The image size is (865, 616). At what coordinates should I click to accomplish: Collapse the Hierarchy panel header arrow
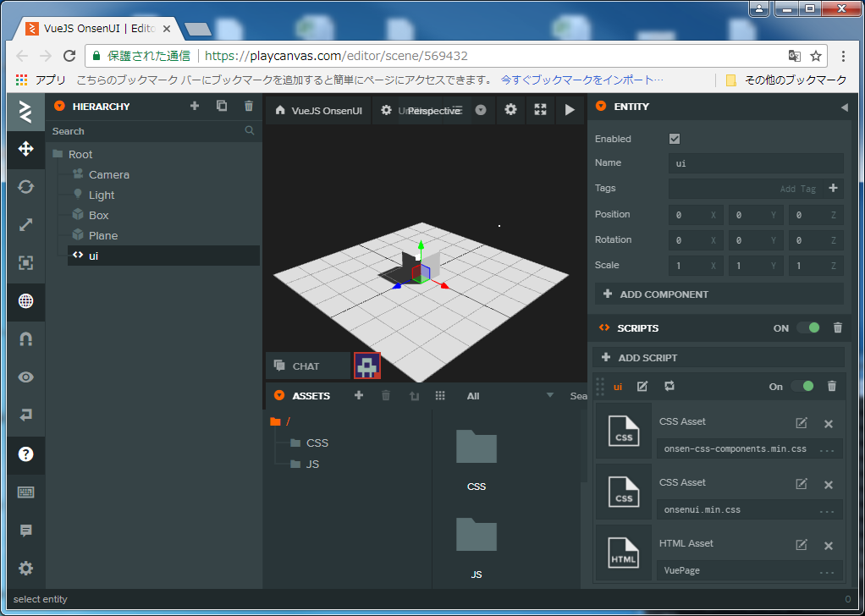(x=59, y=107)
